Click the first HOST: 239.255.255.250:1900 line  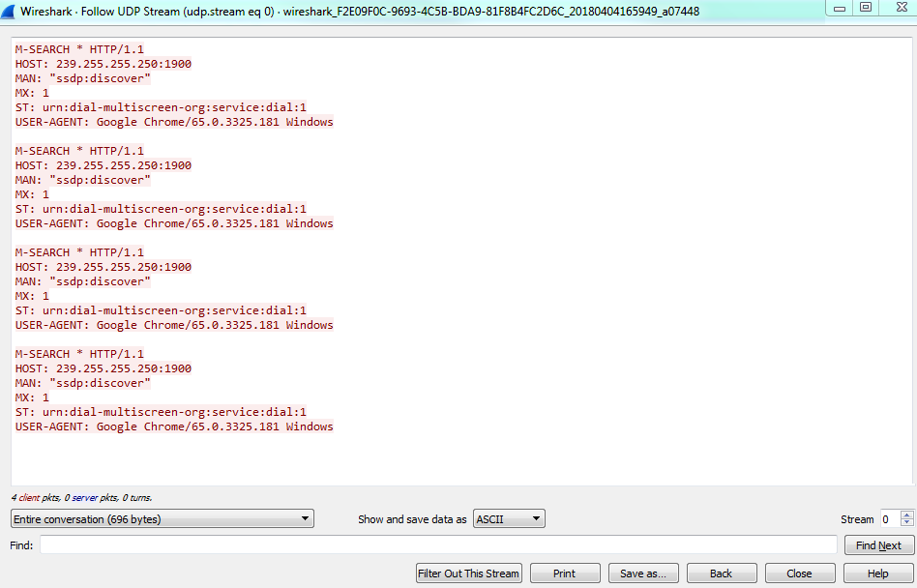[104, 64]
